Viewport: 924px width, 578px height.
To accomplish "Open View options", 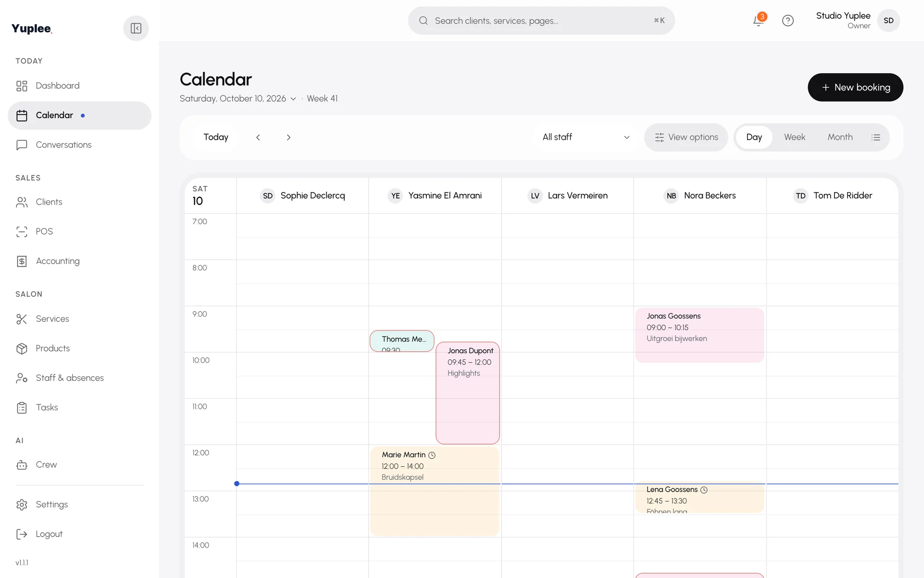I will [686, 137].
